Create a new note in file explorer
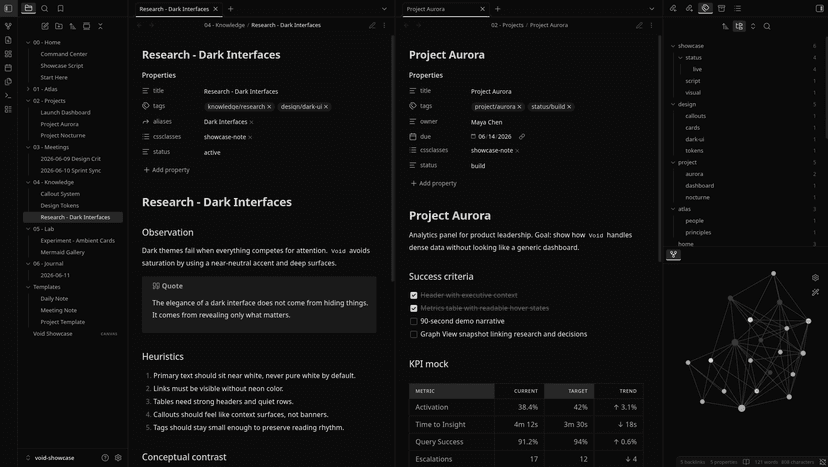This screenshot has width=828, height=467. coord(45,26)
